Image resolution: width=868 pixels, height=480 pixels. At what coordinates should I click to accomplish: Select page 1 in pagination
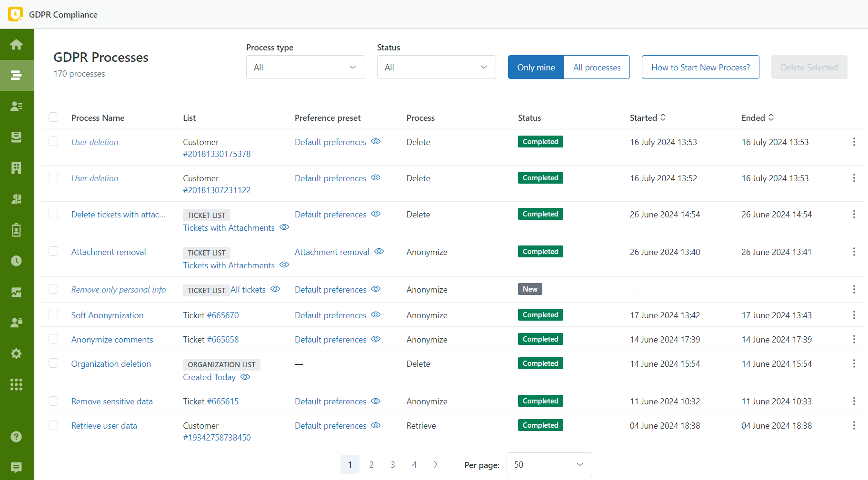pos(350,464)
